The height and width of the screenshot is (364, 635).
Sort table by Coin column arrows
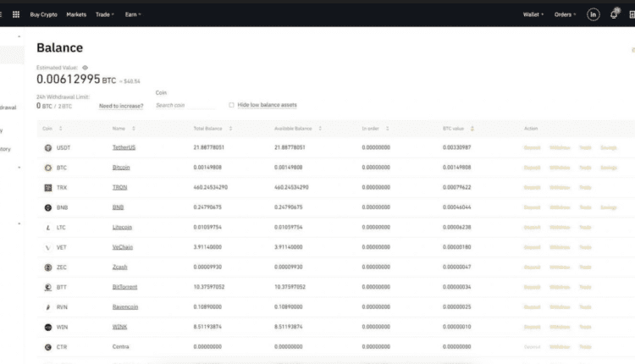point(61,129)
